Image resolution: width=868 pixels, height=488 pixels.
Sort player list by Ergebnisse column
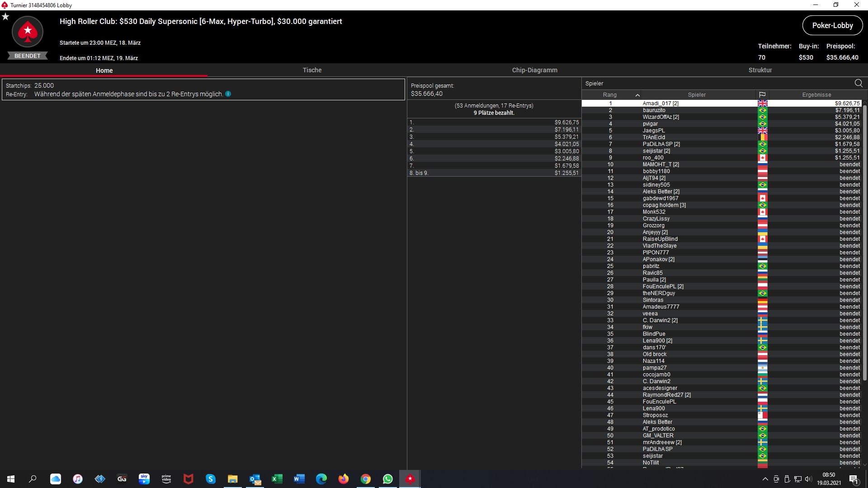(x=816, y=95)
